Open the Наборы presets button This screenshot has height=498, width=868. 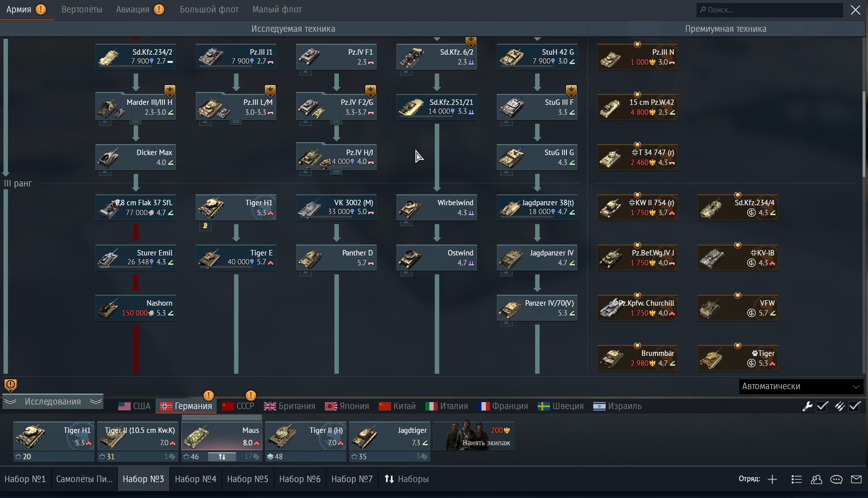pos(406,479)
